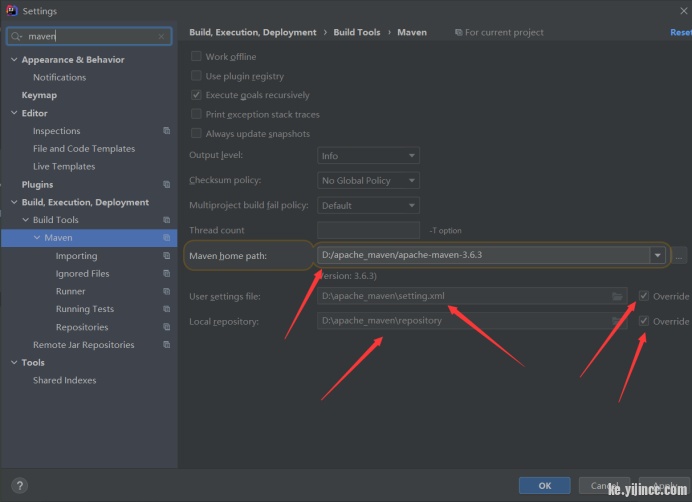Click the User settings file path field
The image size is (692, 502).
click(x=472, y=296)
